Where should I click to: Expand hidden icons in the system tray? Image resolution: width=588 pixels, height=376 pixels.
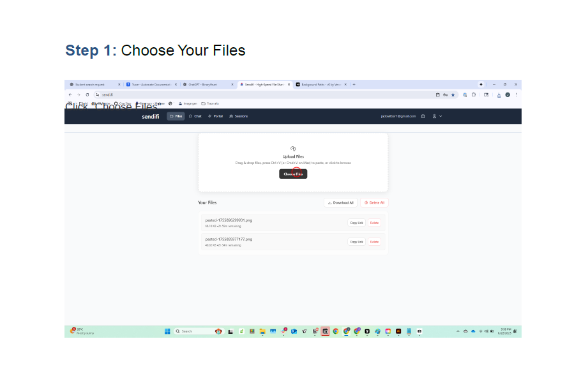coord(458,331)
